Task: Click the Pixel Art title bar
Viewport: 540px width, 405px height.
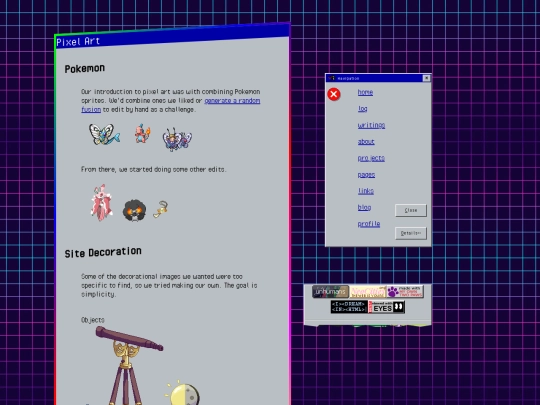Action: point(172,35)
